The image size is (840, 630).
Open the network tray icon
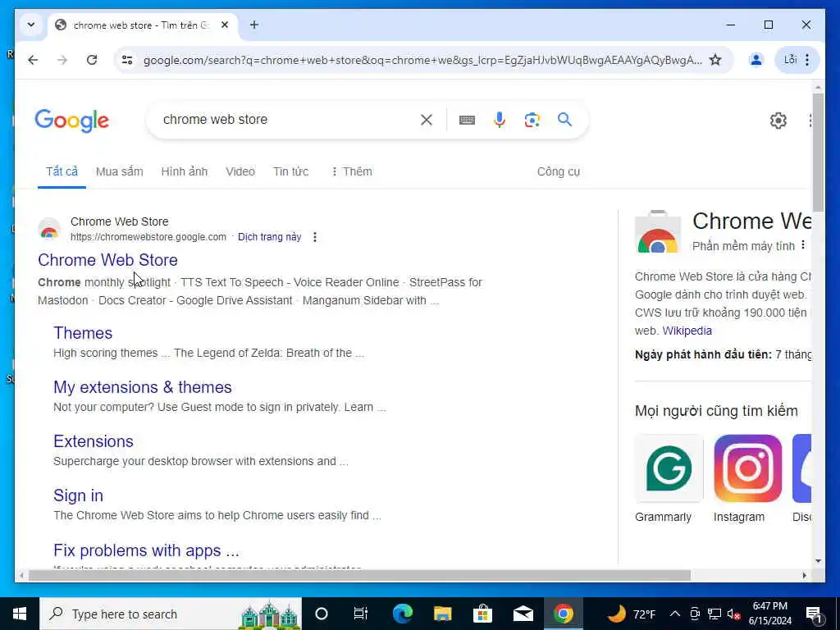point(714,614)
